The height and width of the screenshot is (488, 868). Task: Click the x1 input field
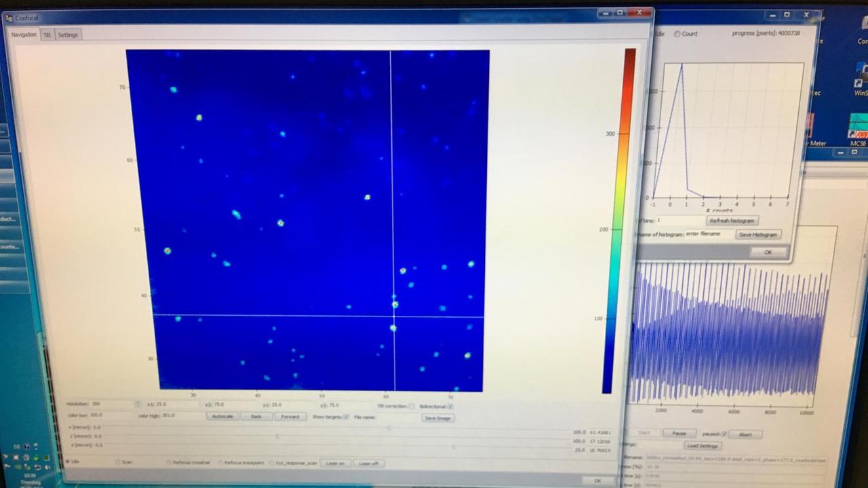(x=176, y=405)
